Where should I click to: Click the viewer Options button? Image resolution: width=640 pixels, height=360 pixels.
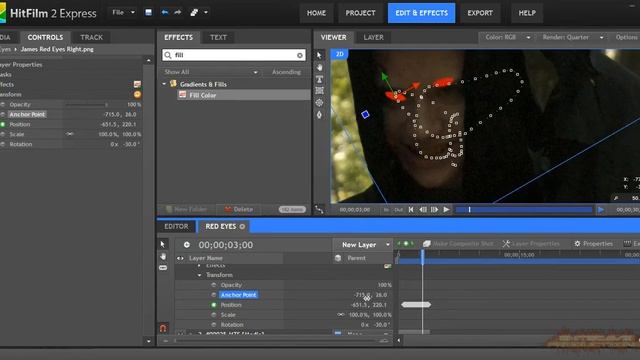coord(627,37)
